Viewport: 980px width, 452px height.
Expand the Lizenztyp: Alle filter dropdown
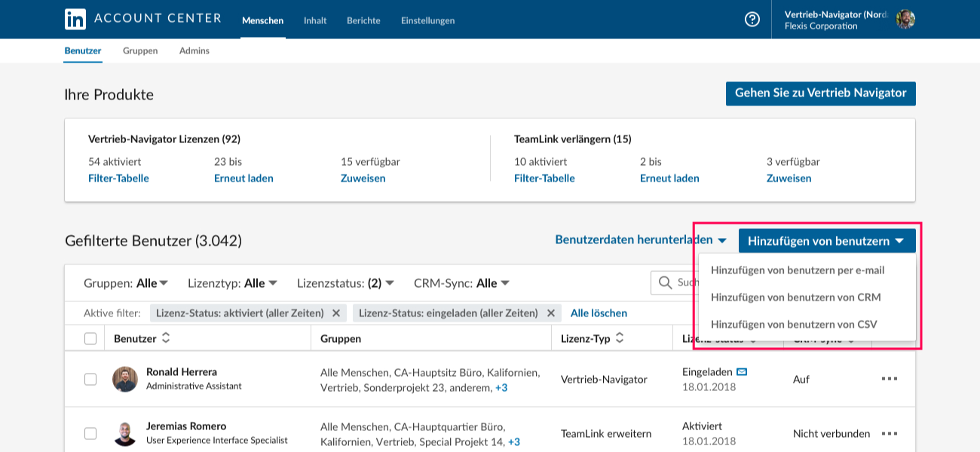coord(233,283)
